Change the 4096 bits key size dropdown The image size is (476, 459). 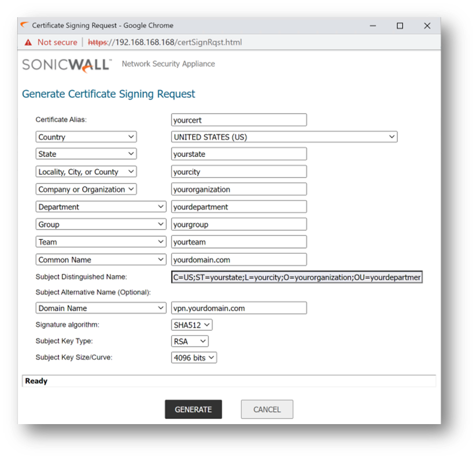(x=194, y=358)
